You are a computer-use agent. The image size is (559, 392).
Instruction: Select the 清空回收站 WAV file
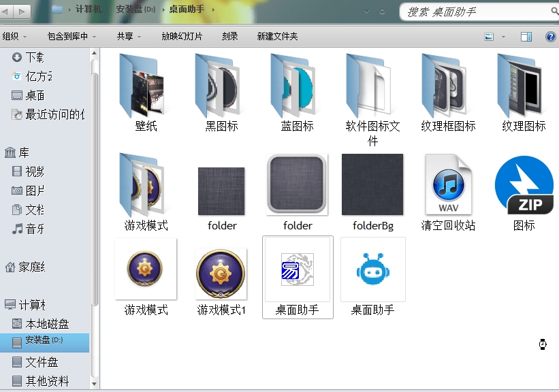[x=448, y=184]
